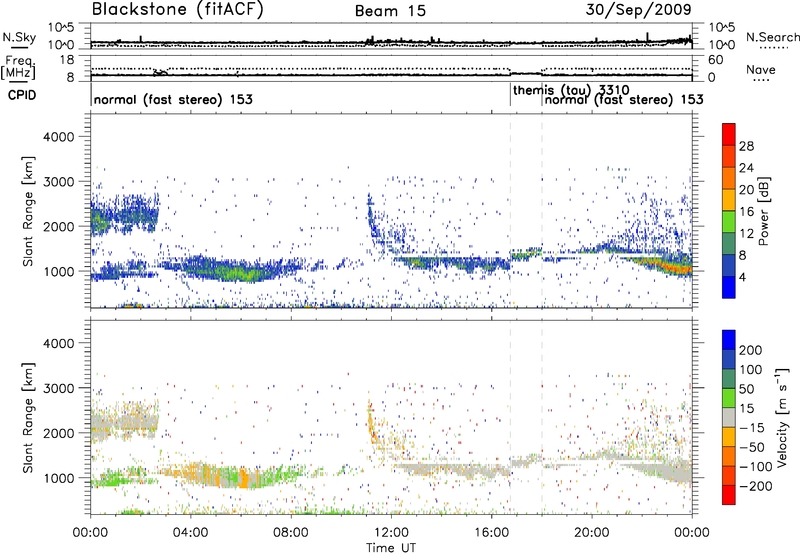The image size is (800, 554).
Task: Click the date '30/Sep/2009'
Action: pyautogui.click(x=638, y=10)
